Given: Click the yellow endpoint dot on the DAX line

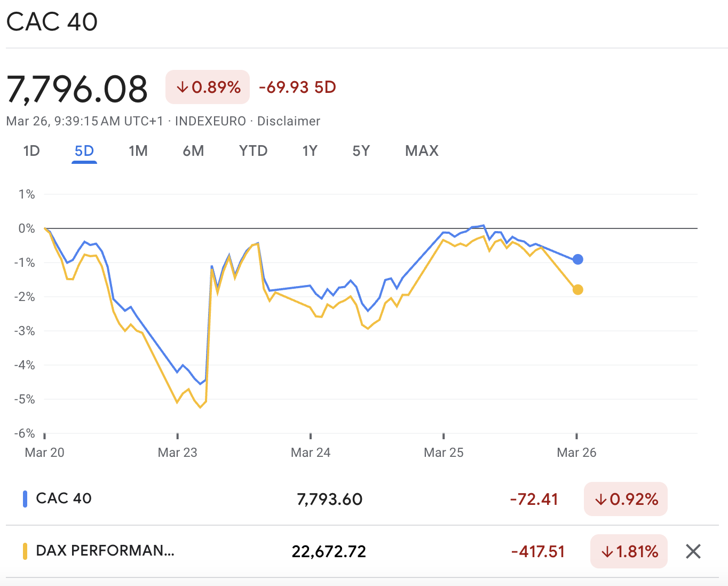Looking at the screenshot, I should (578, 290).
